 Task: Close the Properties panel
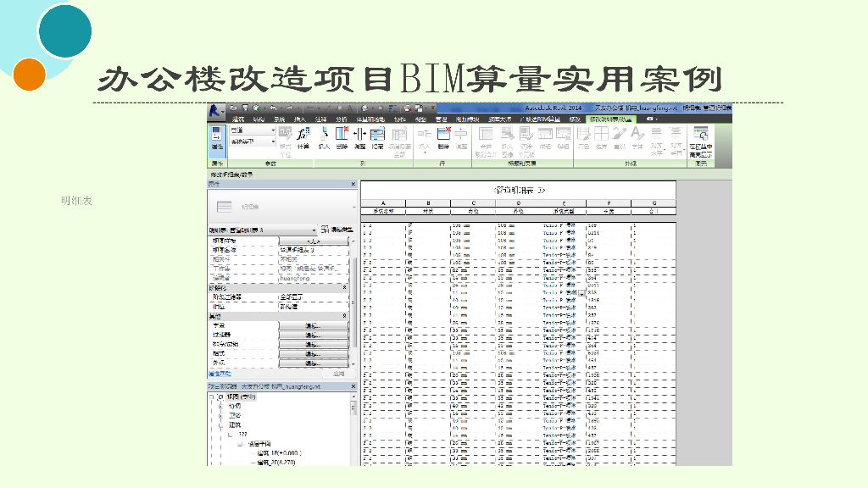click(353, 184)
